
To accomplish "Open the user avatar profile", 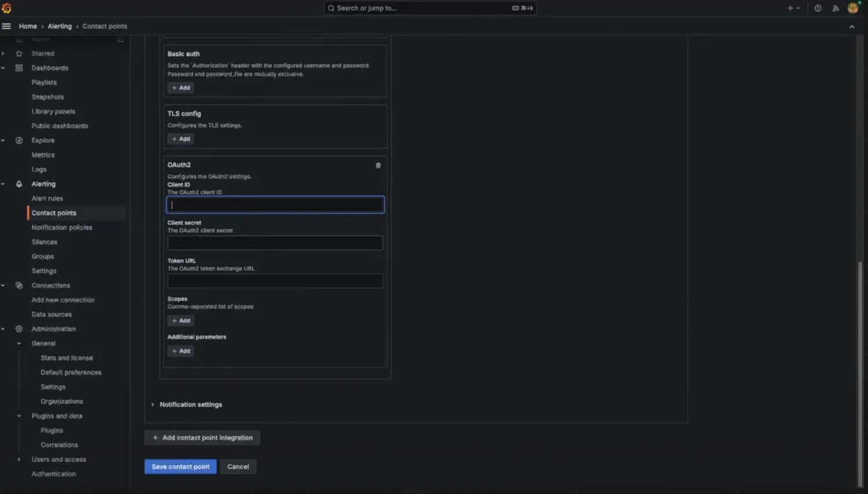I will coord(853,8).
